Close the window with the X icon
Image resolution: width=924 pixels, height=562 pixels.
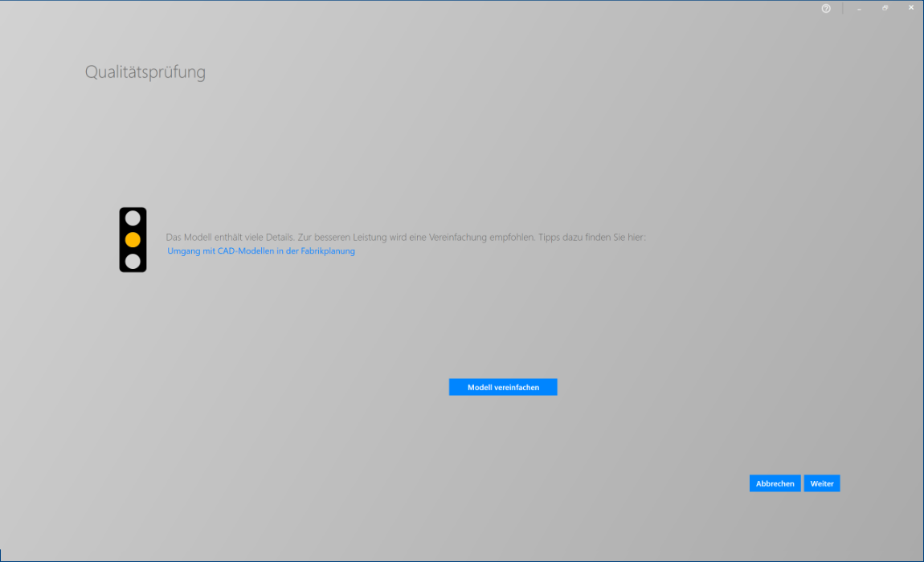(x=910, y=8)
